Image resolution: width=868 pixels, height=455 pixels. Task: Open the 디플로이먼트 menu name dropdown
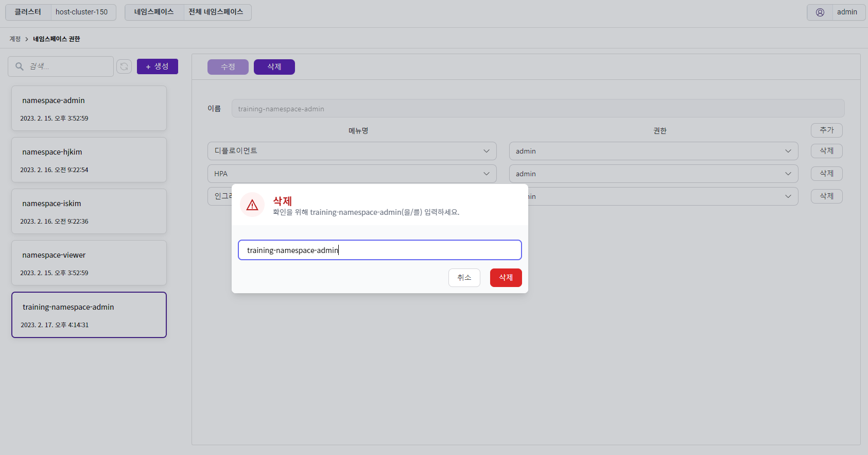coord(352,151)
